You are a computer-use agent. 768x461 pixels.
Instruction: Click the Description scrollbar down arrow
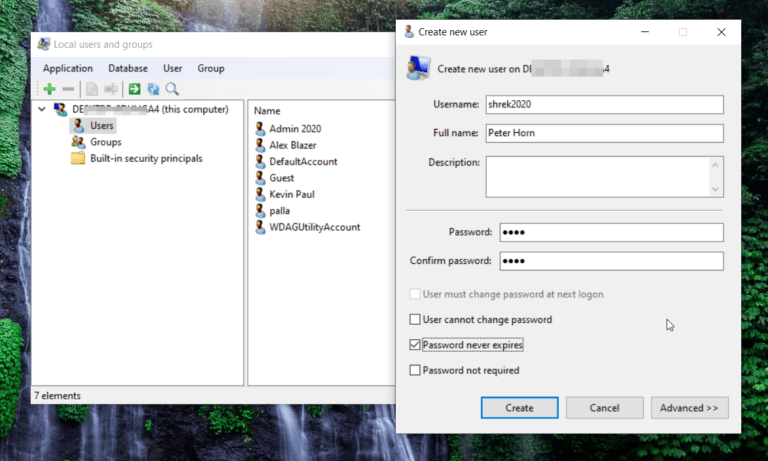pyautogui.click(x=715, y=189)
